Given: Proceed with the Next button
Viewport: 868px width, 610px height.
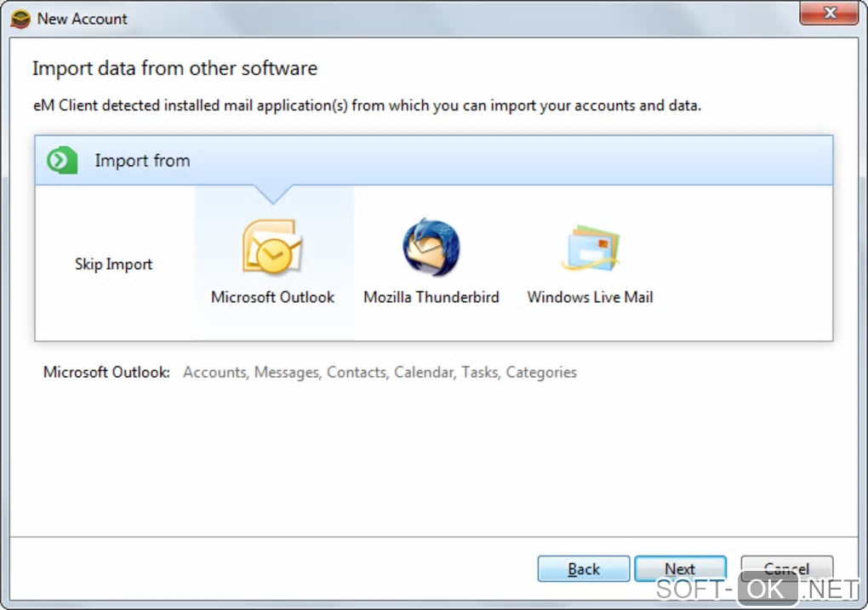Looking at the screenshot, I should 680,568.
